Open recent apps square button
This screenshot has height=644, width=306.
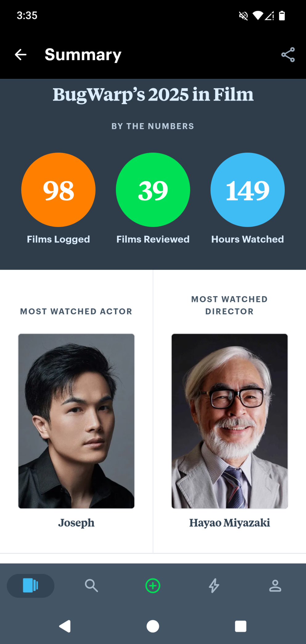point(240,626)
